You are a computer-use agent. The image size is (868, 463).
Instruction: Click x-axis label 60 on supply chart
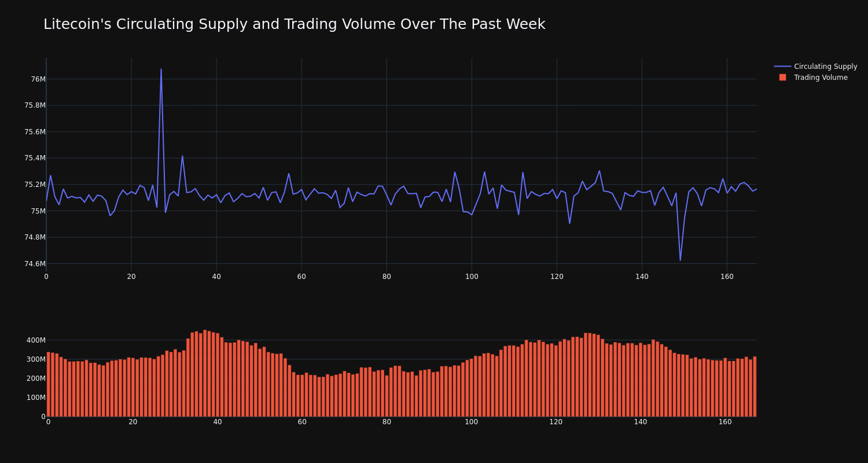click(301, 277)
